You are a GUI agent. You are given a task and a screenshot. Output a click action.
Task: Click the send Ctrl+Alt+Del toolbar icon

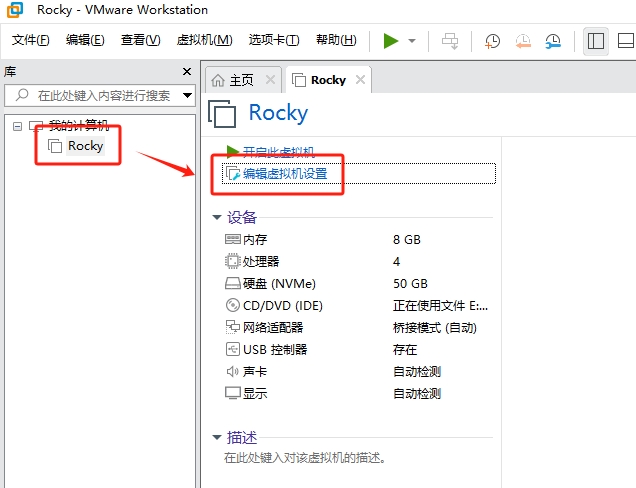point(451,41)
